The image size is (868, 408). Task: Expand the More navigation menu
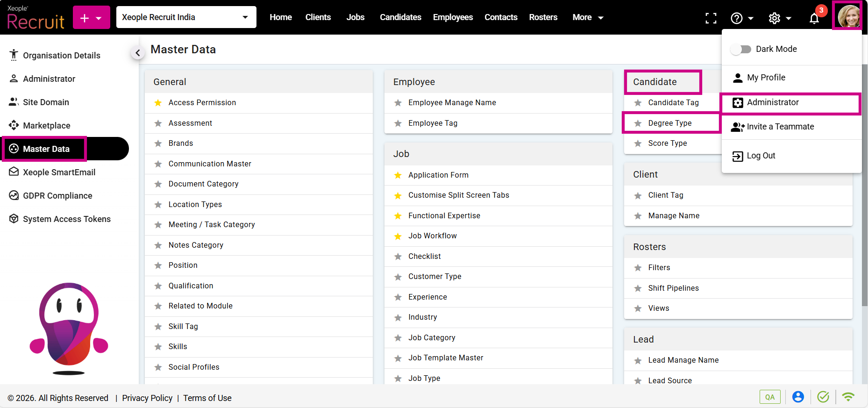click(x=588, y=17)
